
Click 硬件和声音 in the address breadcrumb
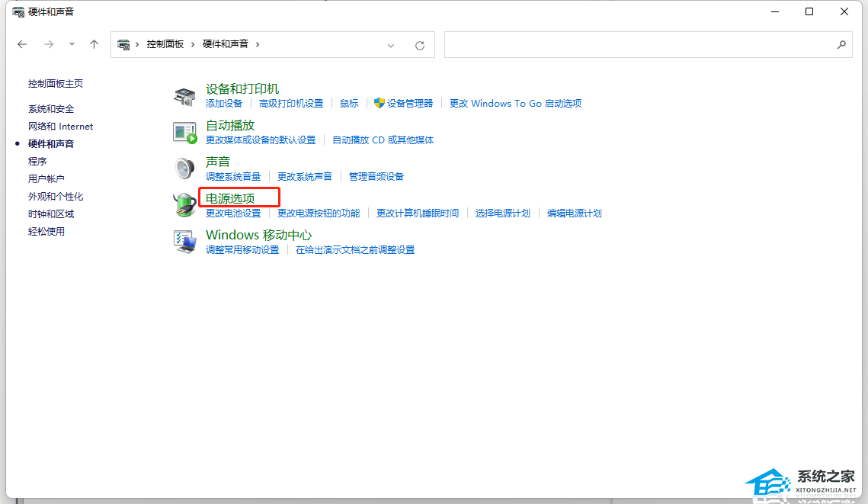click(226, 44)
